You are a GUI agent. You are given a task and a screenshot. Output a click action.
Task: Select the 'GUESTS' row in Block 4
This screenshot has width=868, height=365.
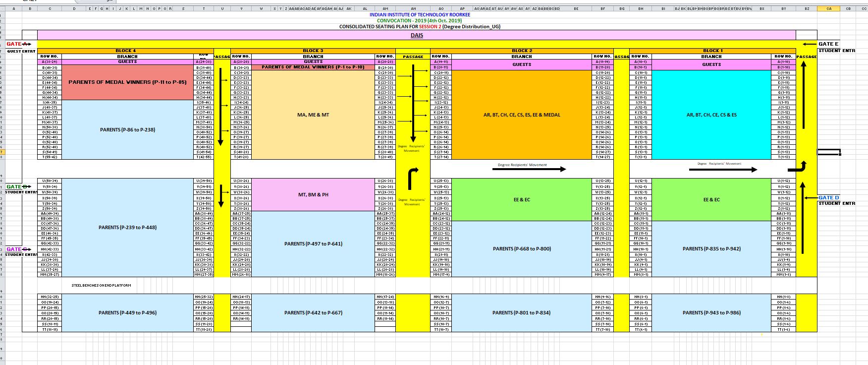click(127, 61)
